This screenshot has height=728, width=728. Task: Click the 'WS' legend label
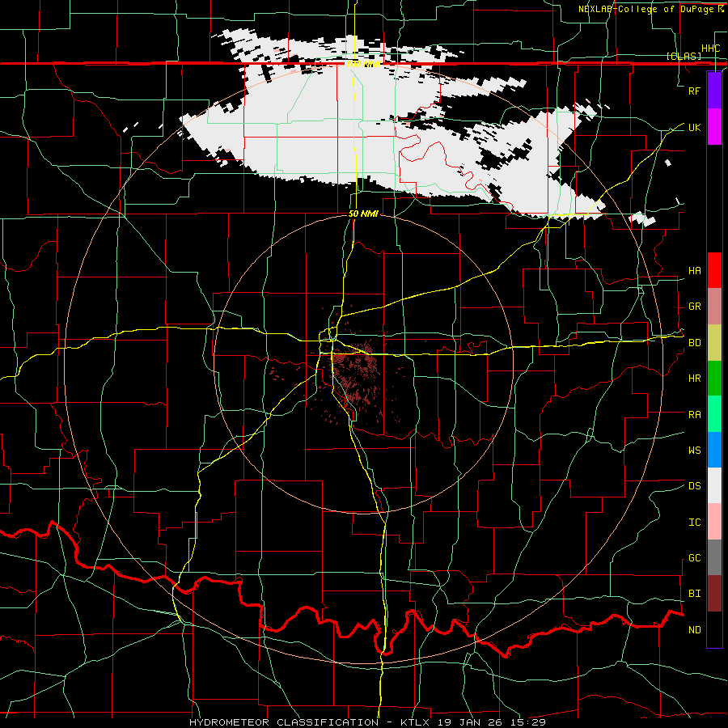tap(695, 451)
